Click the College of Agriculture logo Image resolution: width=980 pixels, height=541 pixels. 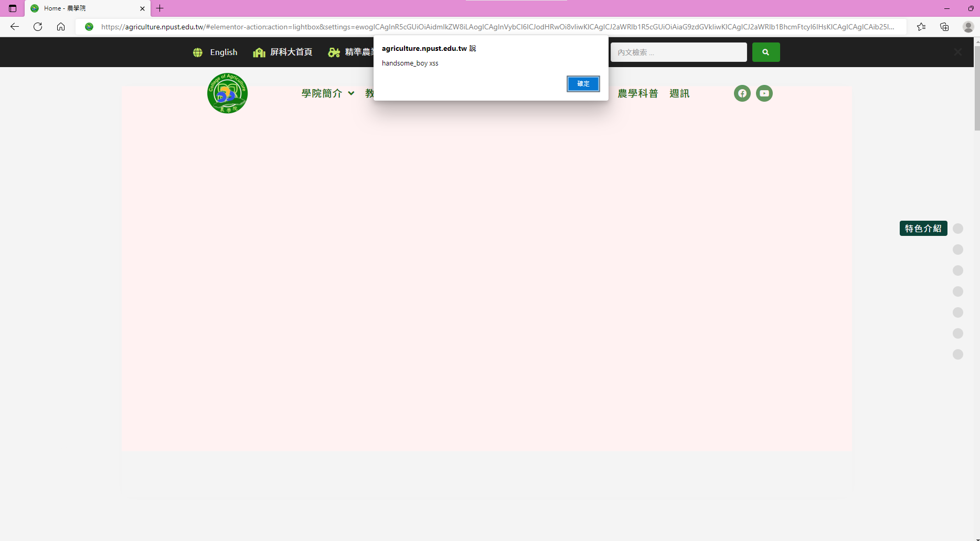point(227,93)
